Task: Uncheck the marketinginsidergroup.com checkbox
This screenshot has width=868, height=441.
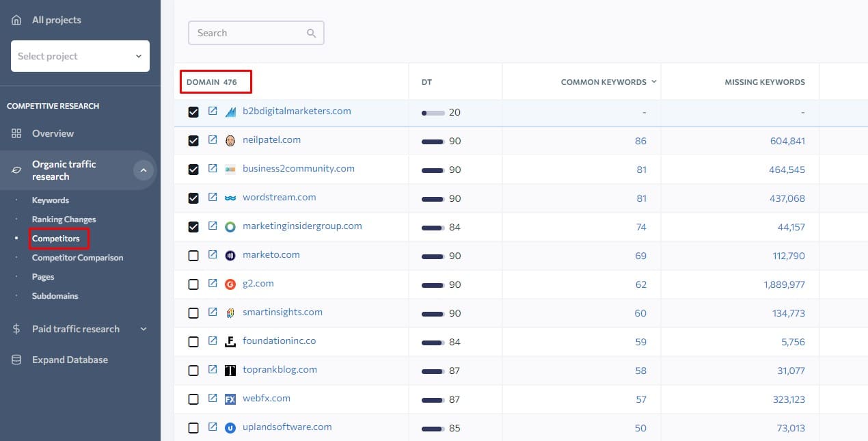Action: point(193,227)
